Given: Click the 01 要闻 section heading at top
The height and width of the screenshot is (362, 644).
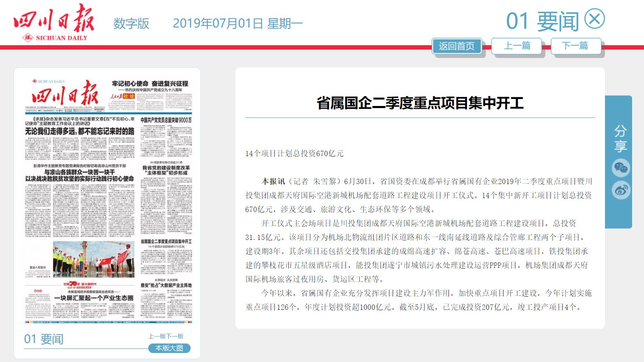Looking at the screenshot, I should (542, 21).
